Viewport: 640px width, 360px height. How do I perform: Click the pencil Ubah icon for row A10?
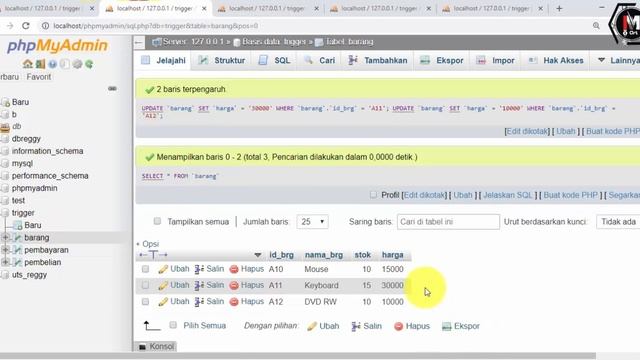pos(163,269)
